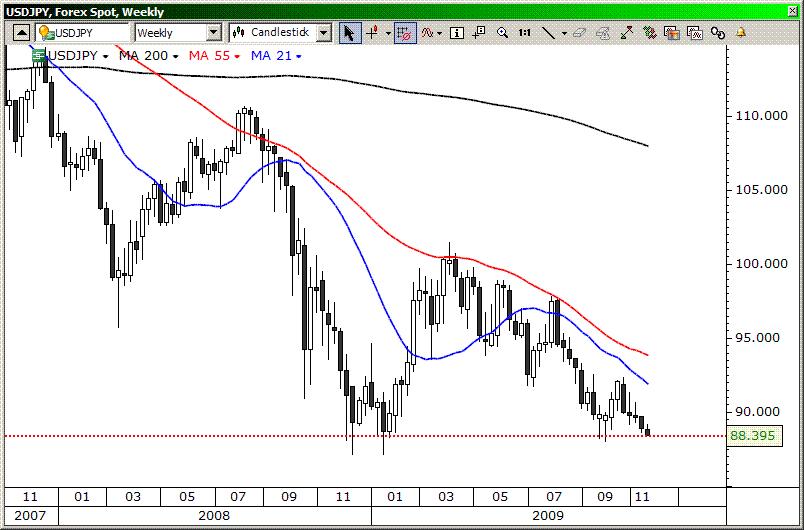The width and height of the screenshot is (804, 530).
Task: Select the arrow pointer tool
Action: (x=350, y=33)
